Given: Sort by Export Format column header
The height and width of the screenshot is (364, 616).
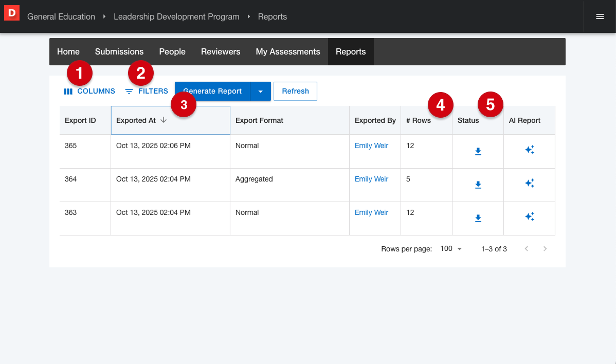Looking at the screenshot, I should [x=290, y=120].
